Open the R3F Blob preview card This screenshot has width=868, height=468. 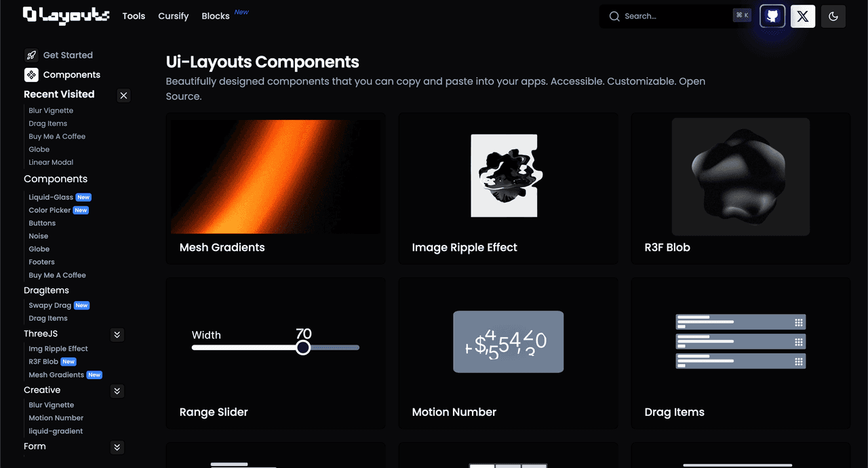(741, 188)
